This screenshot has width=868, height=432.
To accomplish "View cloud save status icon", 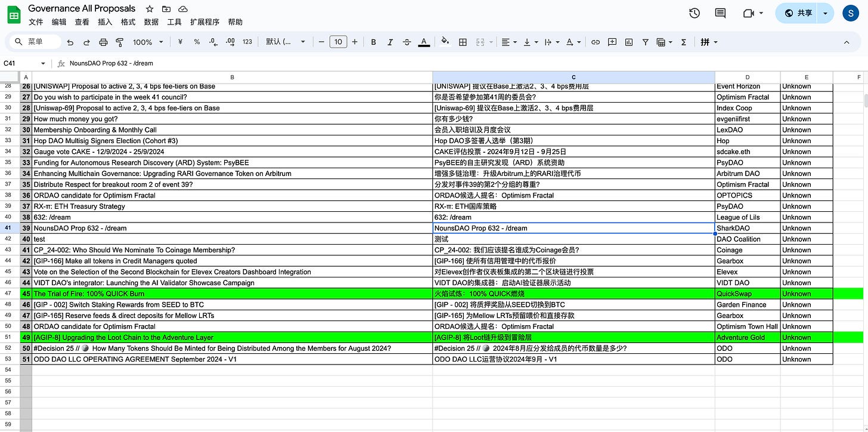I will (183, 9).
